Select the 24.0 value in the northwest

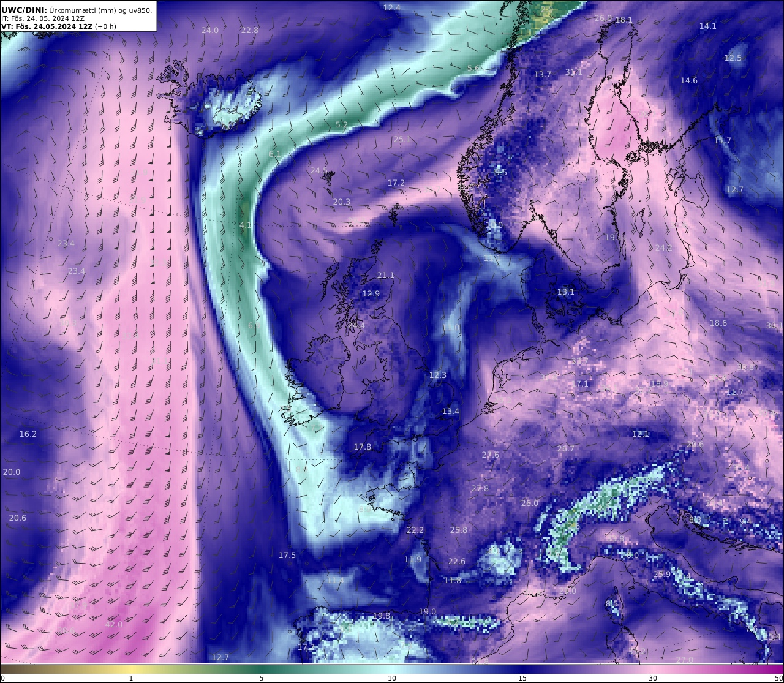pyautogui.click(x=210, y=30)
